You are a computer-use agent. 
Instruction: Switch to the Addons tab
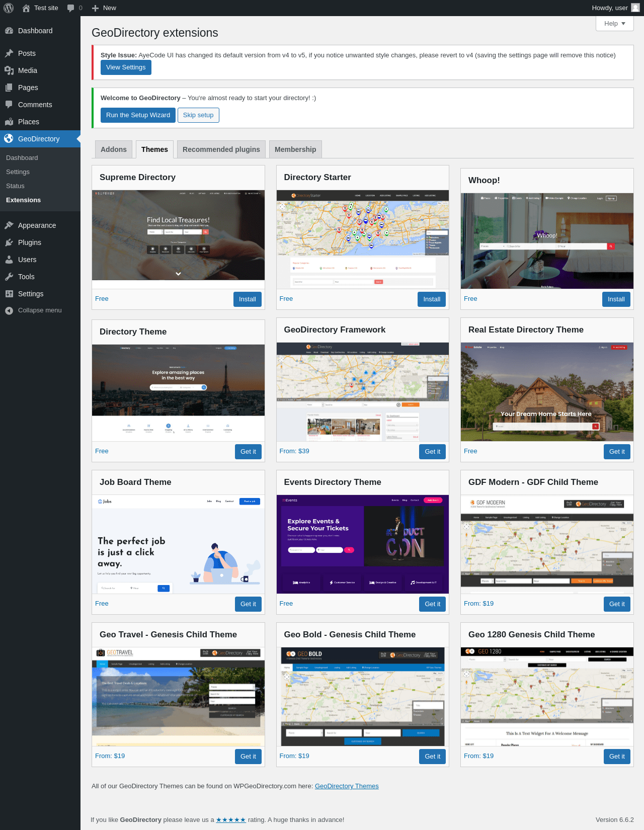(x=114, y=149)
